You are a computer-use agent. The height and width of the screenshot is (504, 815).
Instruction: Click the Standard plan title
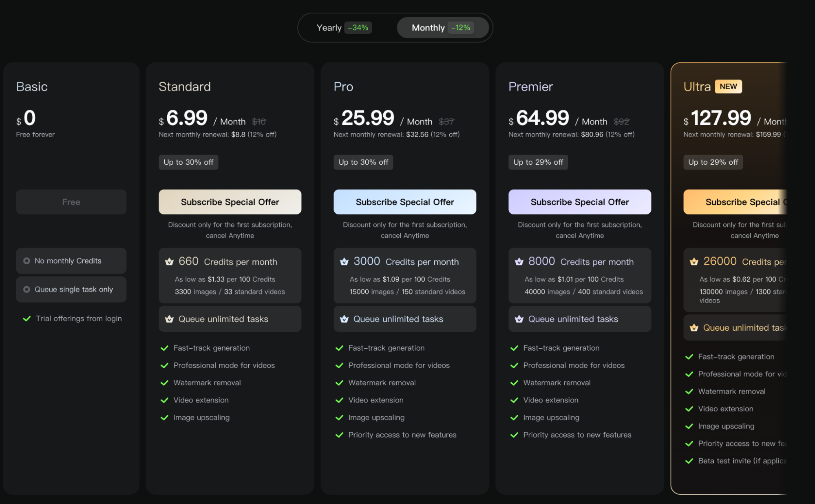(185, 86)
